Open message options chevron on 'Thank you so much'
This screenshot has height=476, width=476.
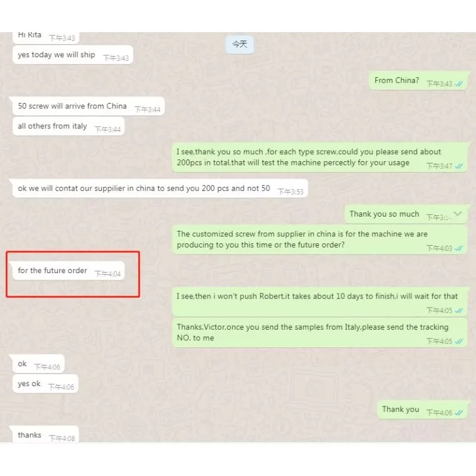(x=458, y=214)
